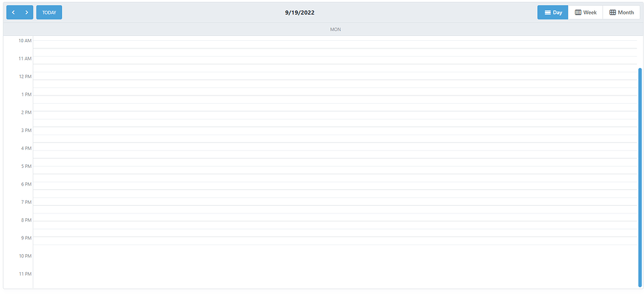Screen dimensions: 644x295
Task: Select the 10 AM time slot
Action: 335,45
